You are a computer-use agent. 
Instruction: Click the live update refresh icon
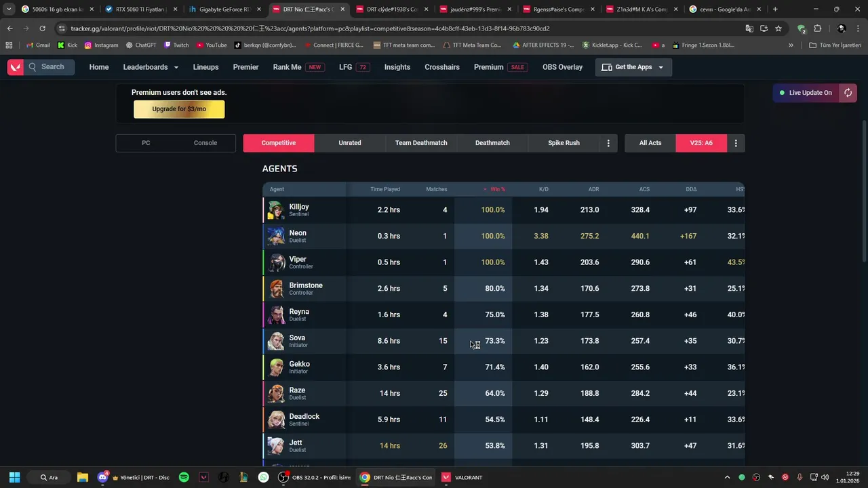pyautogui.click(x=848, y=93)
